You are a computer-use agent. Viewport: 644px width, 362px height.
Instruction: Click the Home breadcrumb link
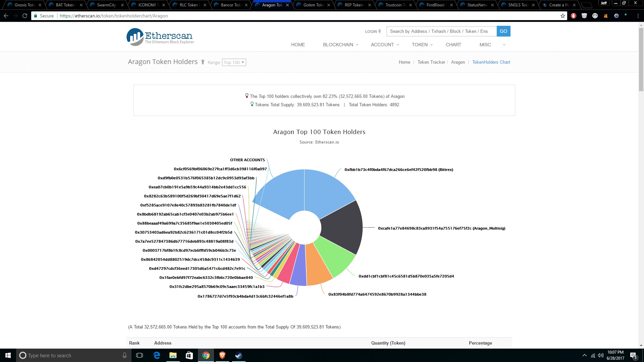click(x=404, y=62)
